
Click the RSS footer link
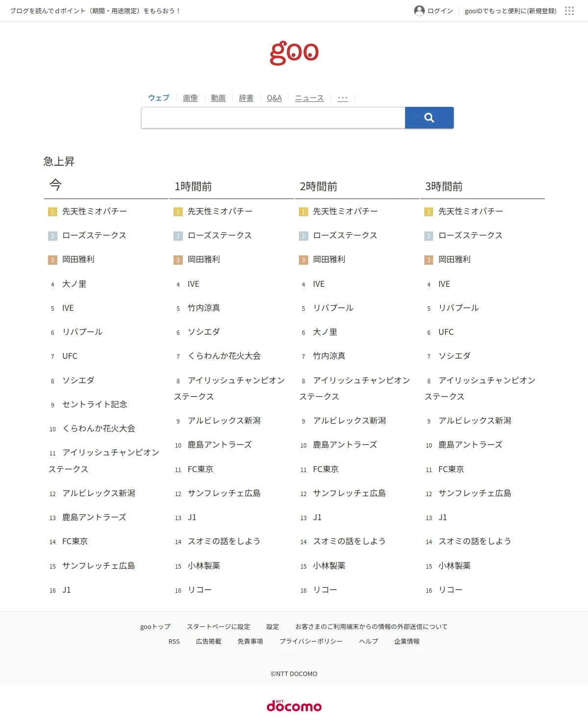pyautogui.click(x=174, y=641)
